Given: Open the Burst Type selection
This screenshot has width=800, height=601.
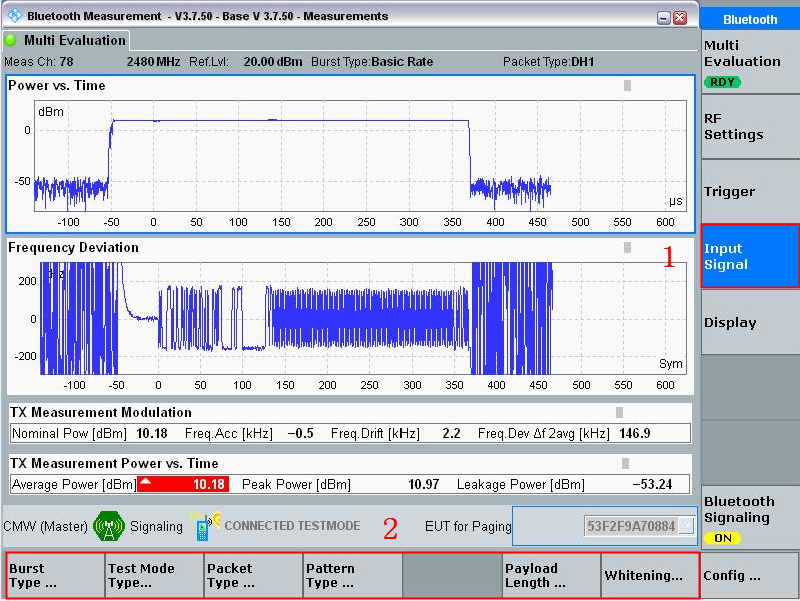Looking at the screenshot, I should coord(56,575).
